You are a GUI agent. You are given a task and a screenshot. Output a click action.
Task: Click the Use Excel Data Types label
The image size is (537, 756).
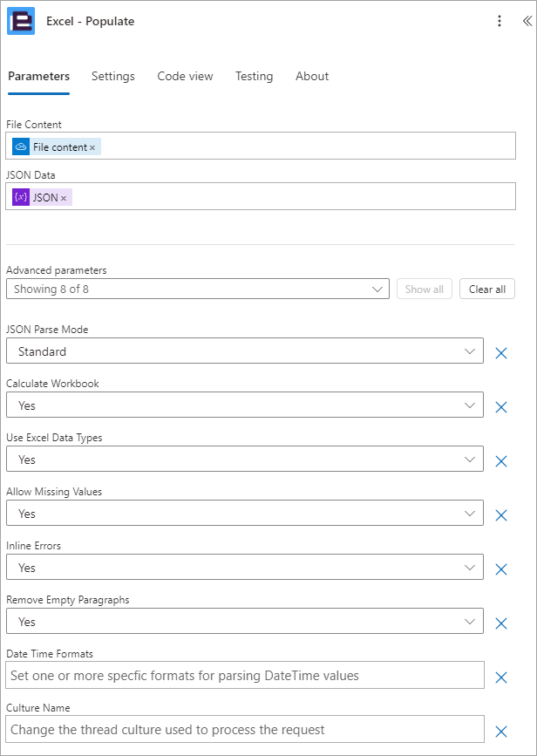[54, 438]
